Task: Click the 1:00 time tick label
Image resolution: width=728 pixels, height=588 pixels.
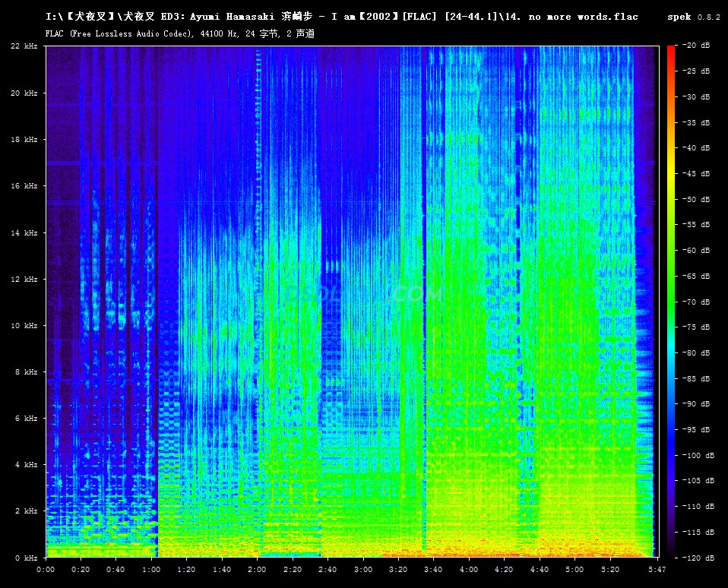Action: tap(151, 569)
